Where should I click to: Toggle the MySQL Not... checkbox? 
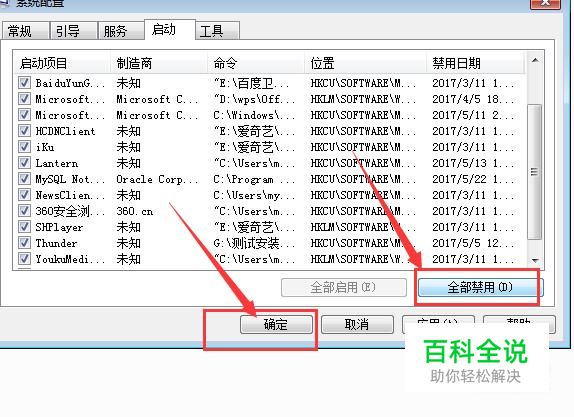[x=24, y=179]
